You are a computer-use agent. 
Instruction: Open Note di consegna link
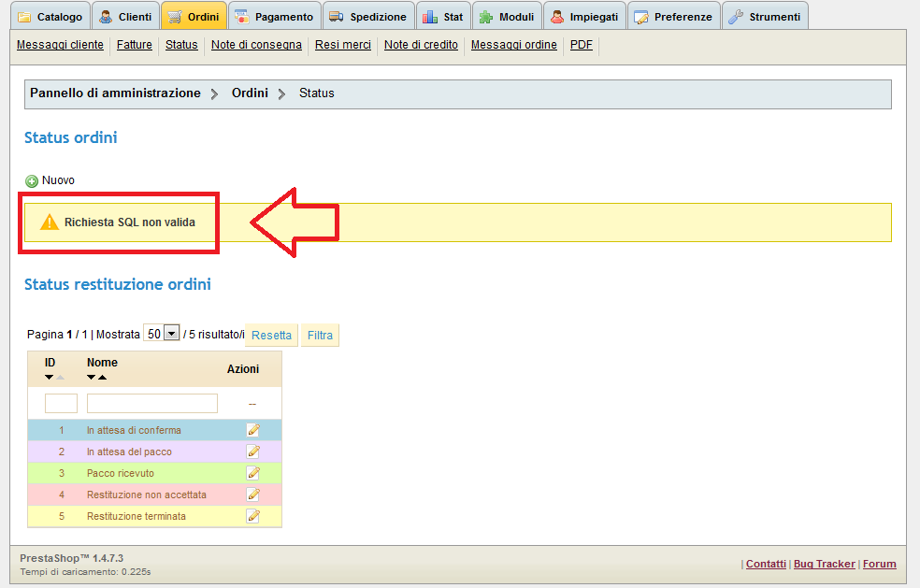(x=256, y=45)
